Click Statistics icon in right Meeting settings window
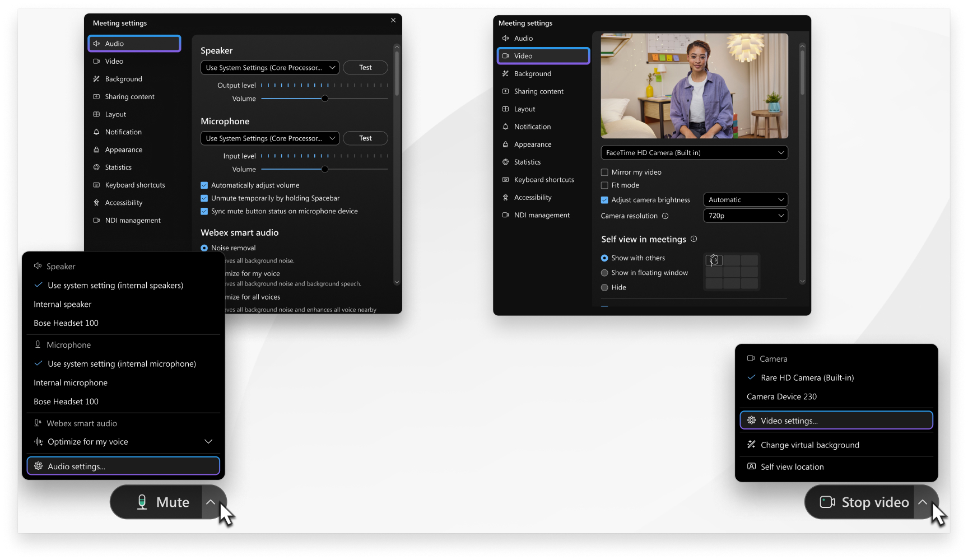This screenshot has height=560, width=968. click(x=505, y=162)
